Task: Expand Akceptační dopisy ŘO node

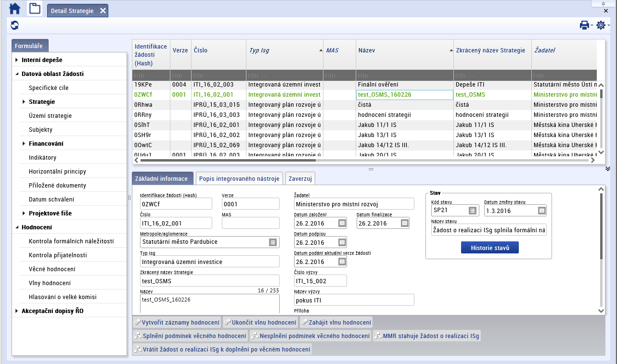Action: pos(17,311)
